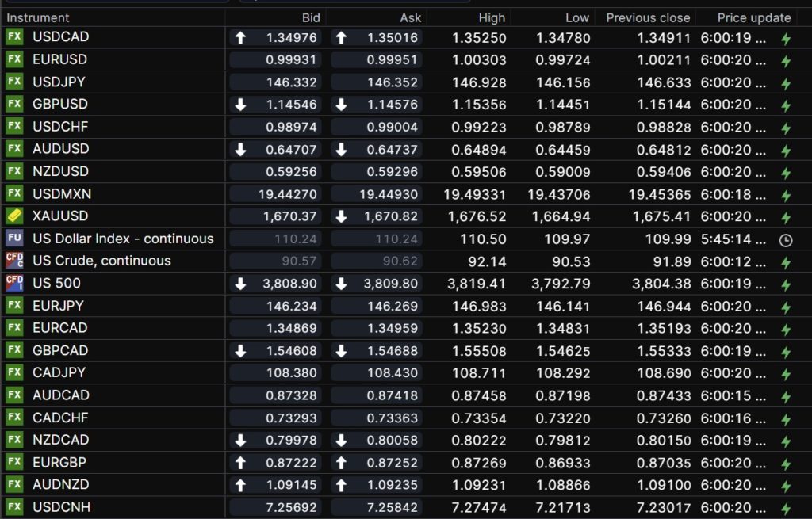Click the Price update column header
The width and height of the screenshot is (812, 519).
[753, 17]
